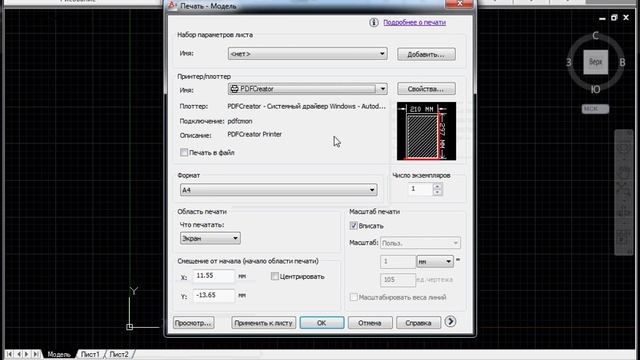Viewport: 640px width, 360px height.
Task: Switch to the Лист2 tab
Action: tap(119, 354)
